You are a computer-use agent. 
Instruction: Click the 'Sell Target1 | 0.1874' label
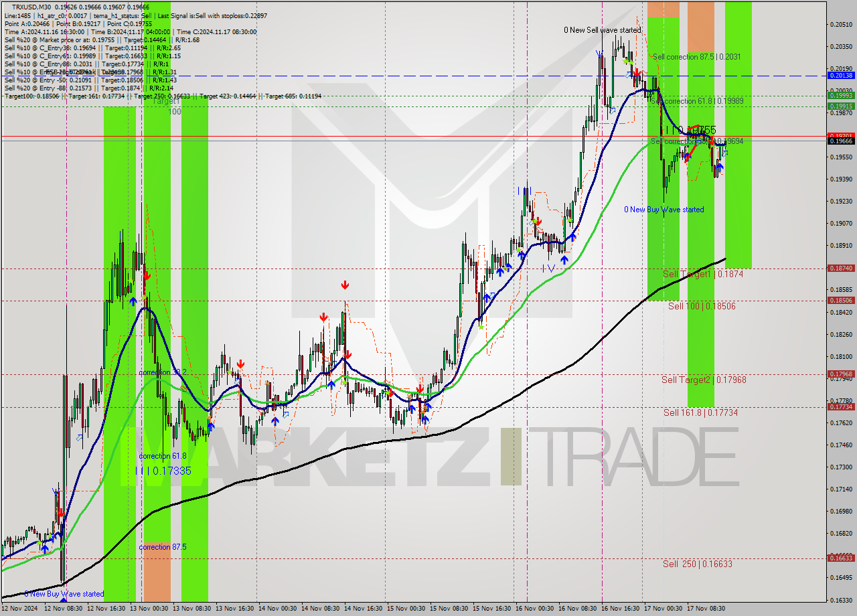coord(702,275)
